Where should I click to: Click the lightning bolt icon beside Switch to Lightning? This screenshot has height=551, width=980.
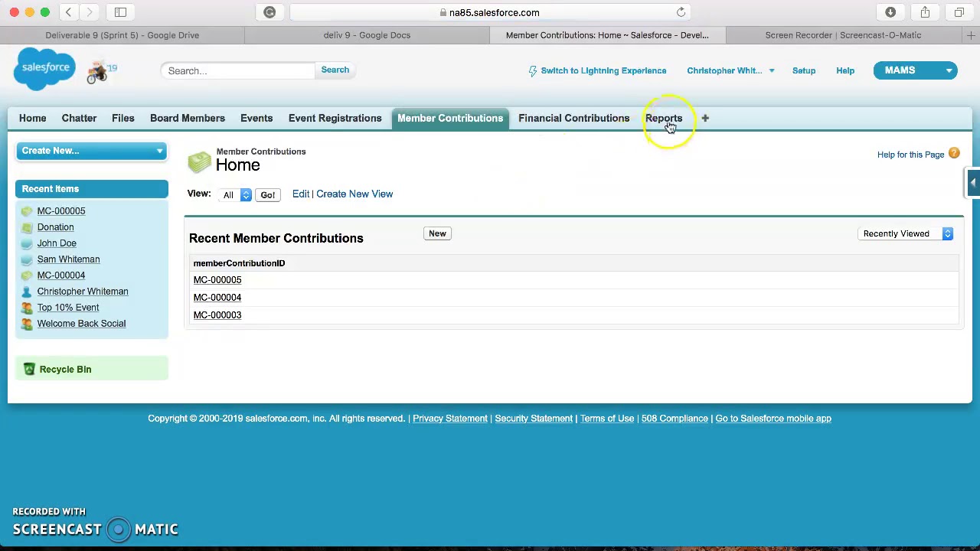[533, 71]
